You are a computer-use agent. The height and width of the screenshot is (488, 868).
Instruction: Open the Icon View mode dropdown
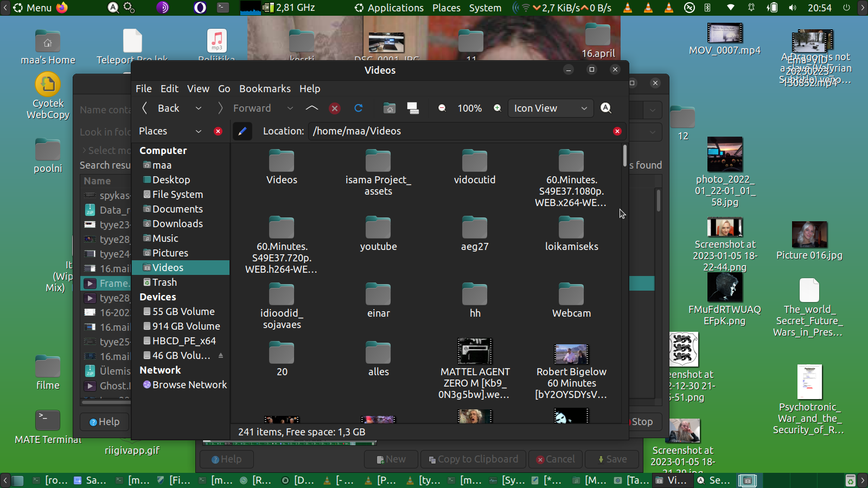(x=550, y=108)
